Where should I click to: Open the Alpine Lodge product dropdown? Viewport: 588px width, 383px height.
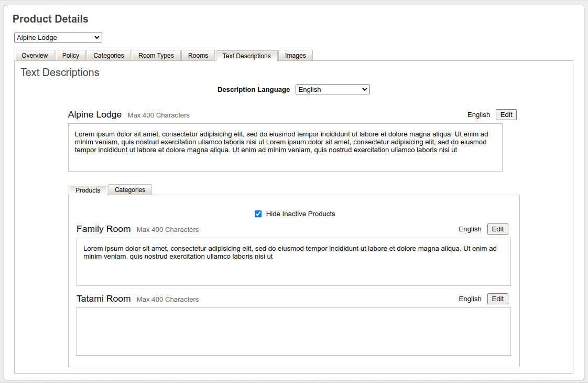[58, 38]
